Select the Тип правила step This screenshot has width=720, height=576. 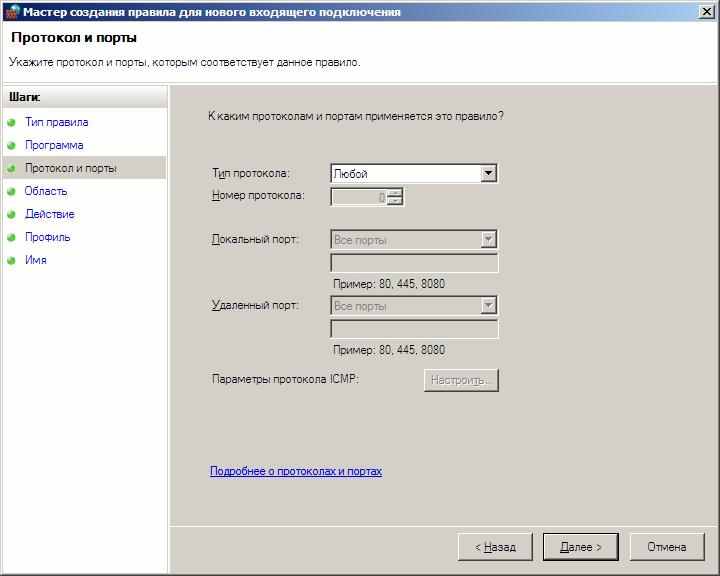[56, 122]
